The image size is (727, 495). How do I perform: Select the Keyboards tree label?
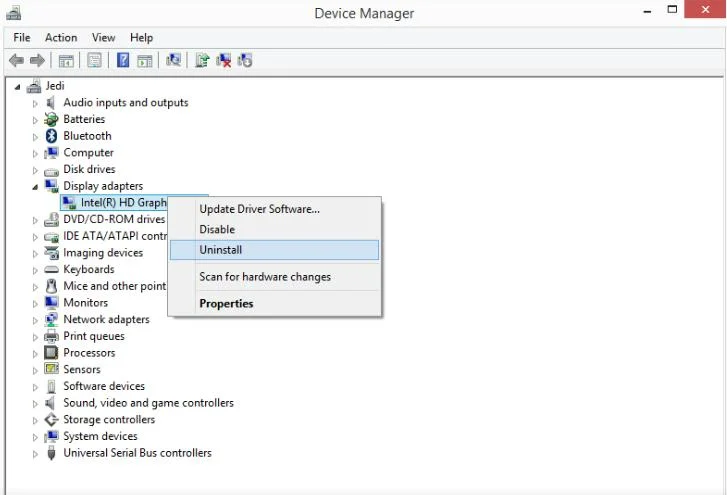[x=89, y=269]
